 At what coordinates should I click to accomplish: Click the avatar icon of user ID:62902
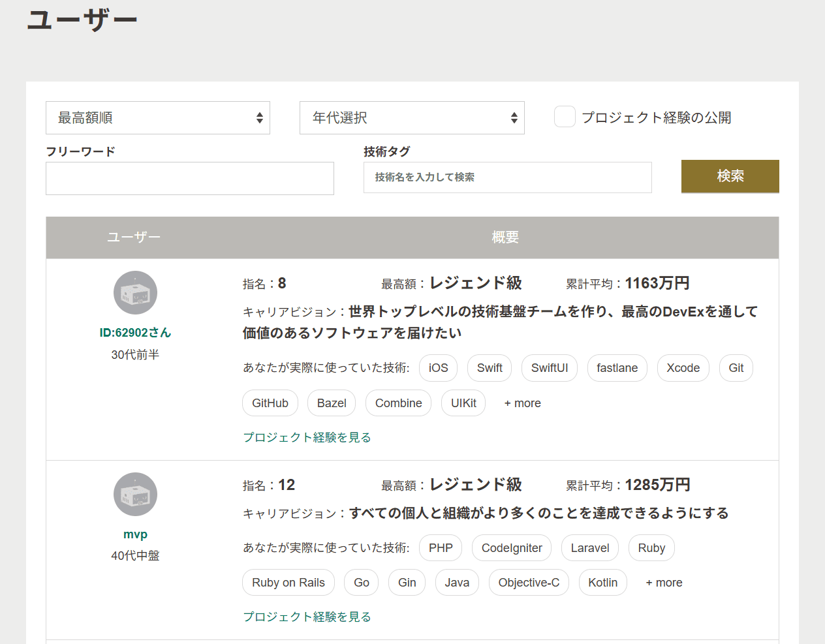pyautogui.click(x=135, y=293)
